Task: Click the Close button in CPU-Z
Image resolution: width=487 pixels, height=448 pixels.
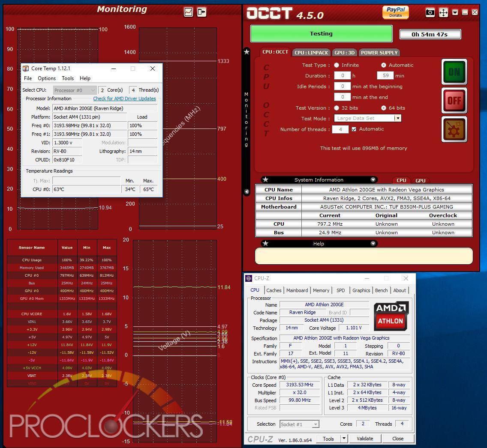Action: [x=398, y=439]
